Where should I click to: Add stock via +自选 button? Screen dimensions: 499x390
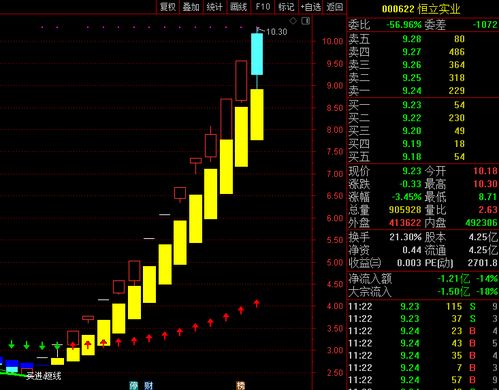[x=311, y=7]
